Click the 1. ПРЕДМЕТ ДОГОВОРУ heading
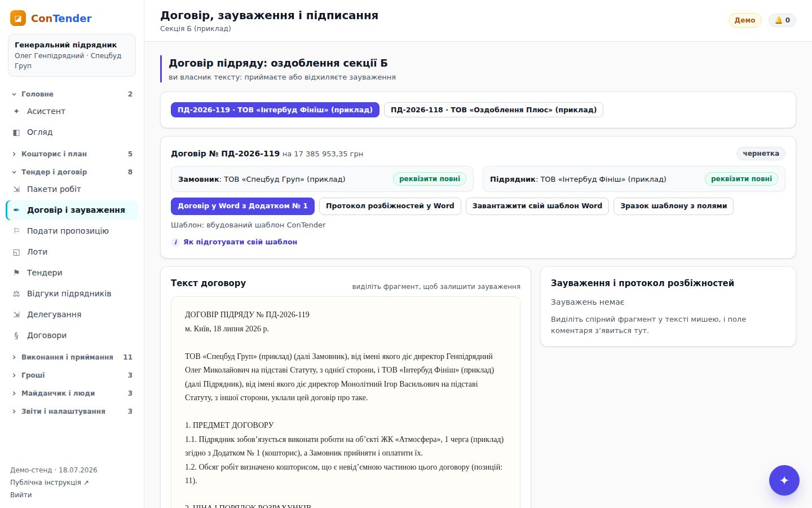 click(x=230, y=426)
